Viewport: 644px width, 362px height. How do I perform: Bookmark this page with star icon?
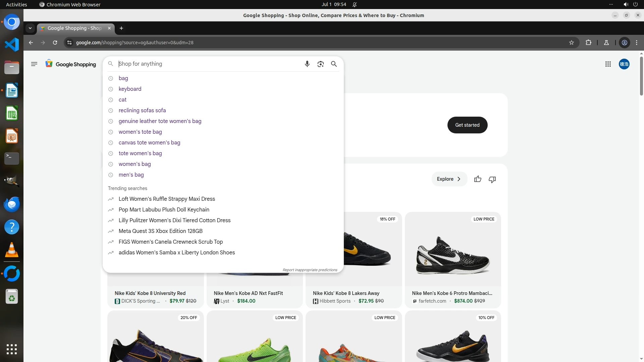click(572, 43)
